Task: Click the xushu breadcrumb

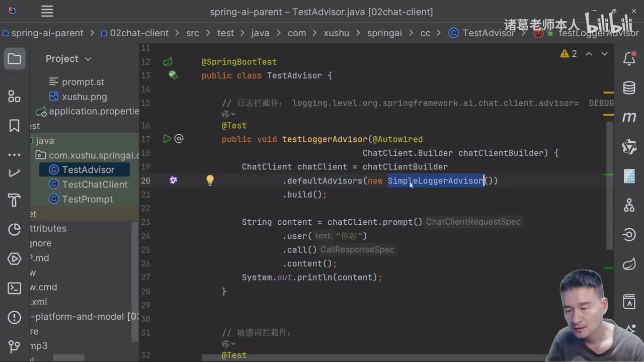Action: (337, 33)
